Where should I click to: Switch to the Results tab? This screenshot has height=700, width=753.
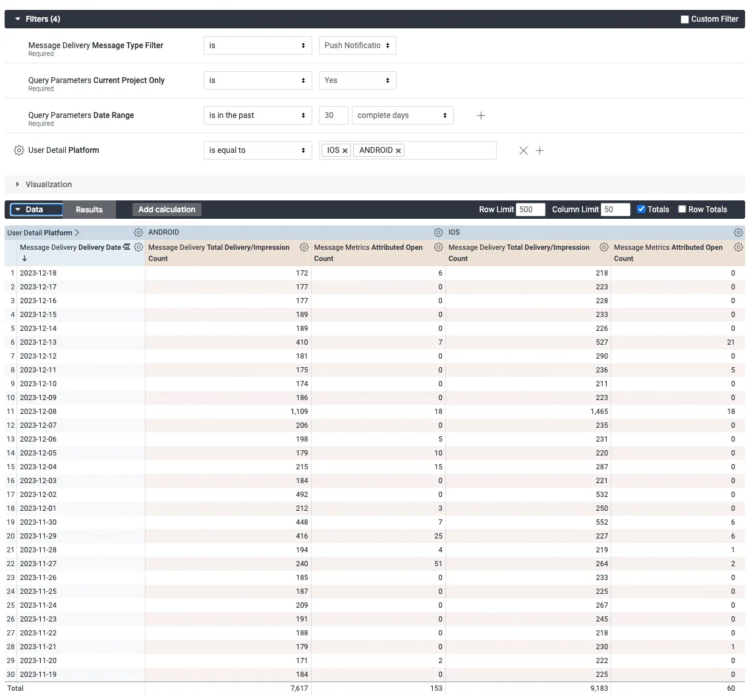[89, 209]
